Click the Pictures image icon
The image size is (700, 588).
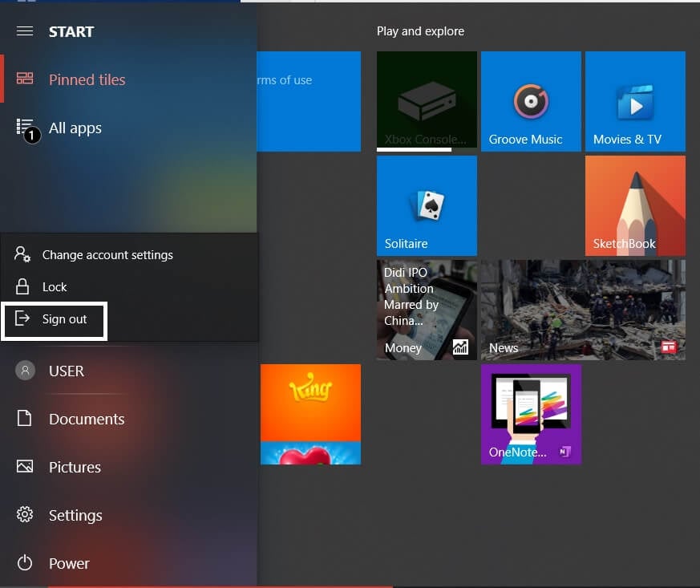coord(25,467)
